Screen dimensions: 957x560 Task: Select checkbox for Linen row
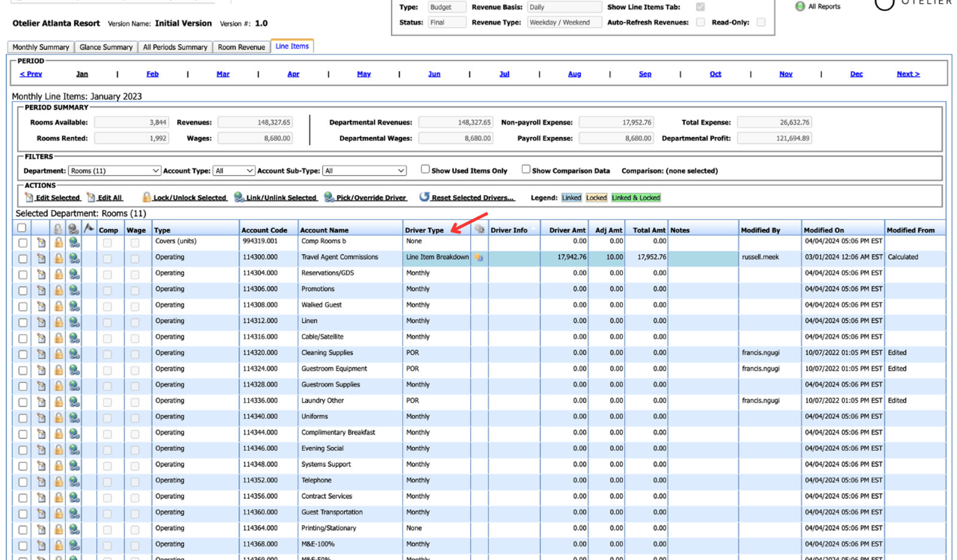[x=23, y=323]
